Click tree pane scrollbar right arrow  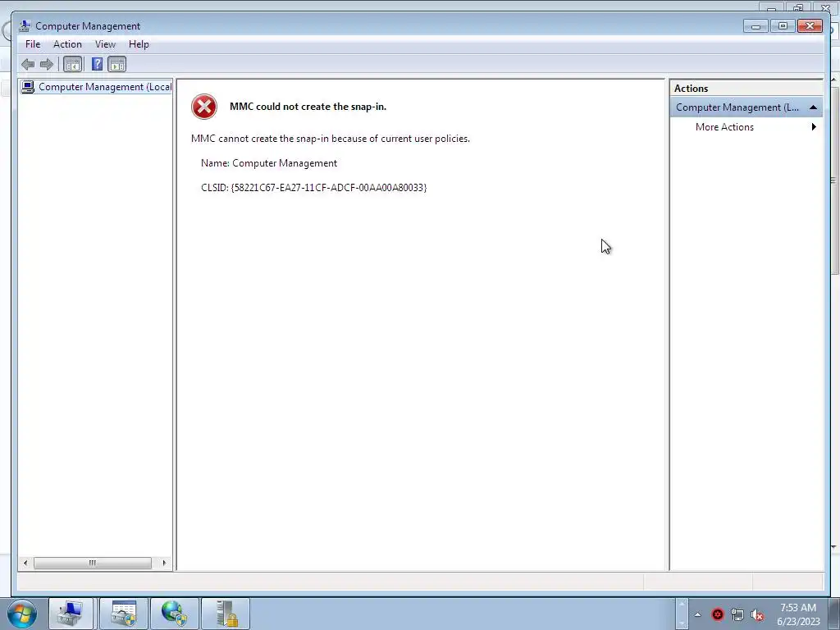point(164,563)
